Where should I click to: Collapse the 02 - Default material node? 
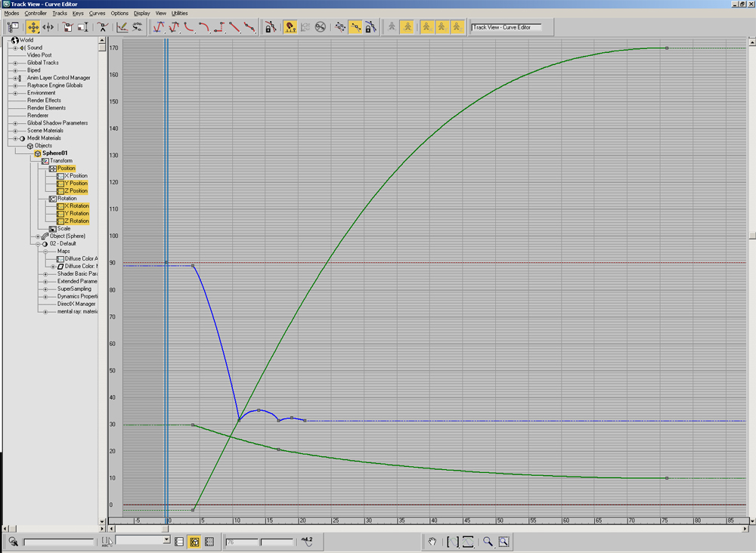tap(38, 244)
